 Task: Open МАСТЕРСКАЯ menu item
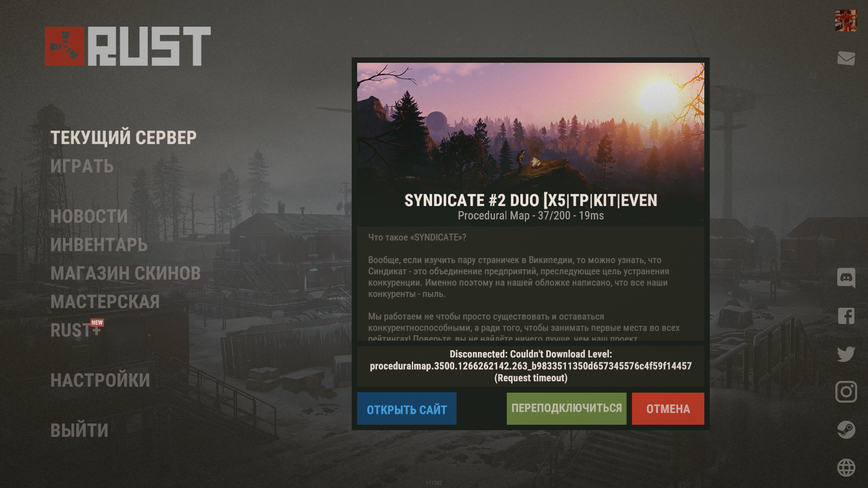pyautogui.click(x=105, y=302)
